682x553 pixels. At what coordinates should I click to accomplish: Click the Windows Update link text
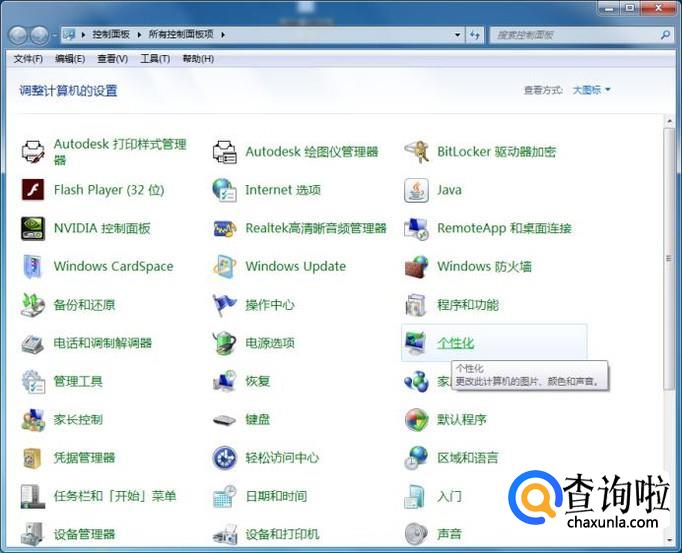(x=296, y=266)
